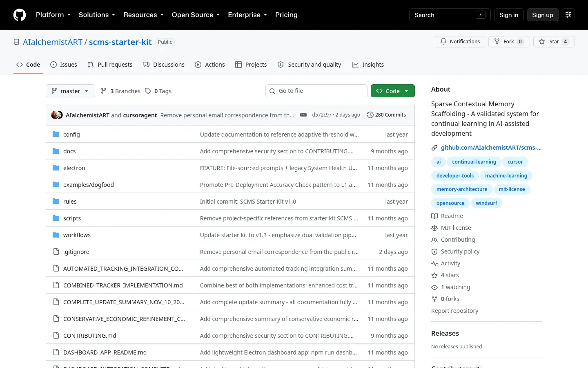Switch to the Pull requests tab
588x368 pixels.
pyautogui.click(x=110, y=65)
